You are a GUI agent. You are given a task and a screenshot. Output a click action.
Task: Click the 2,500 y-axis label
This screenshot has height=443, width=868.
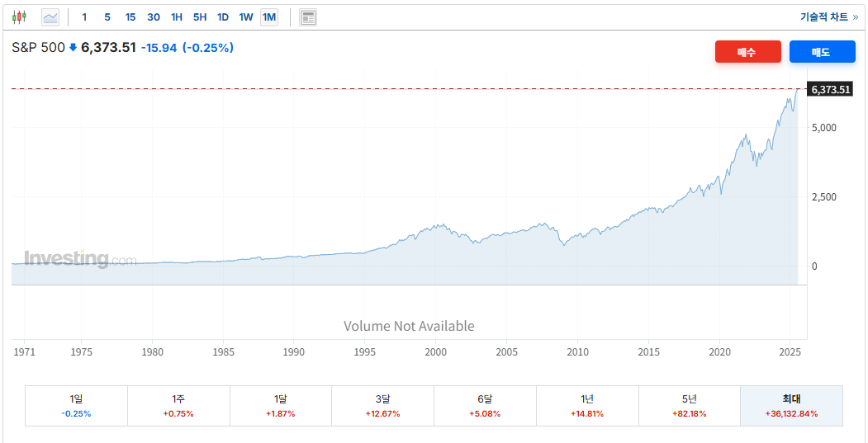[x=825, y=197]
